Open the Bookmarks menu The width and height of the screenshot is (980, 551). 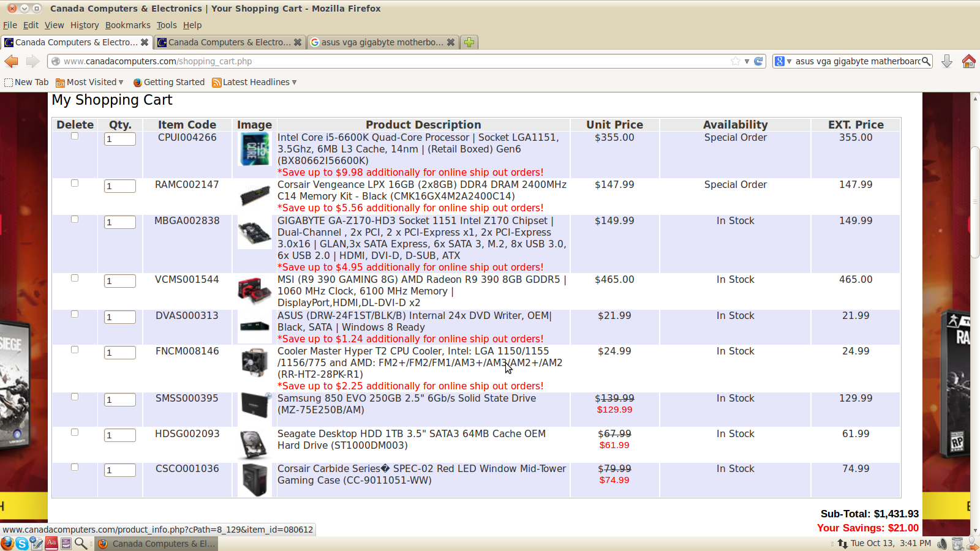[127, 25]
